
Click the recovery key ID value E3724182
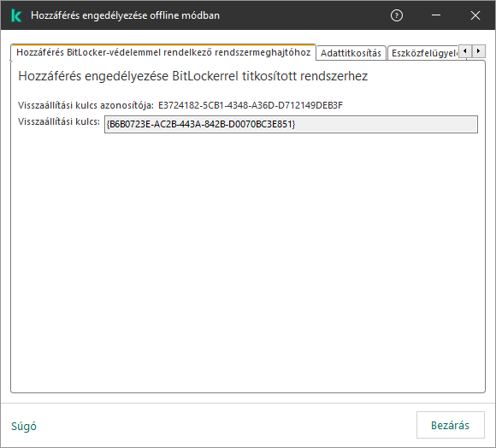tap(251, 105)
